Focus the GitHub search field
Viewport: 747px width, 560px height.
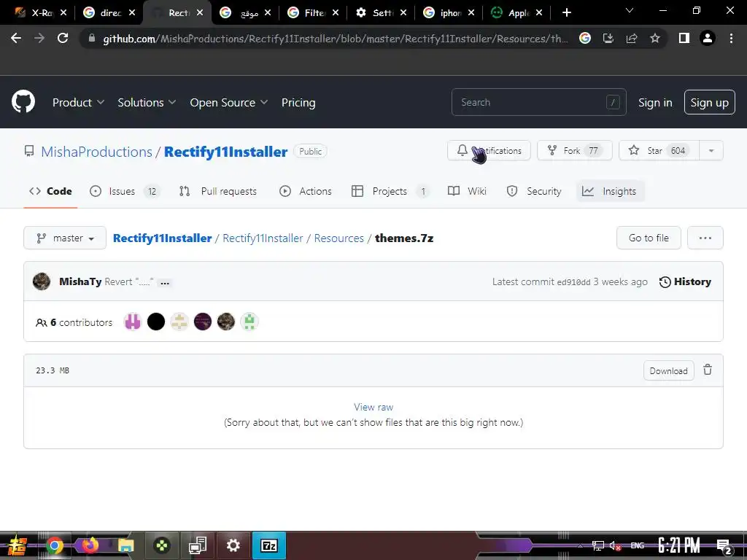(x=538, y=102)
